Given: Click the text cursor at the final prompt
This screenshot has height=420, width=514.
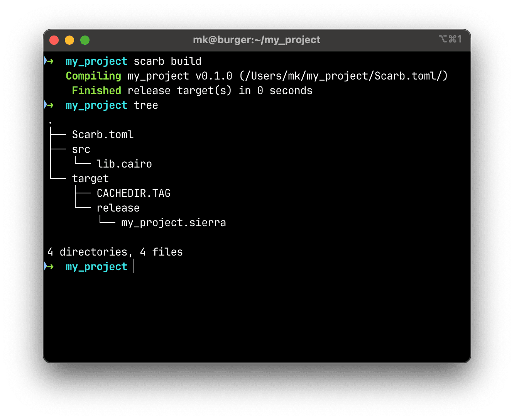Looking at the screenshot, I should pos(134,266).
